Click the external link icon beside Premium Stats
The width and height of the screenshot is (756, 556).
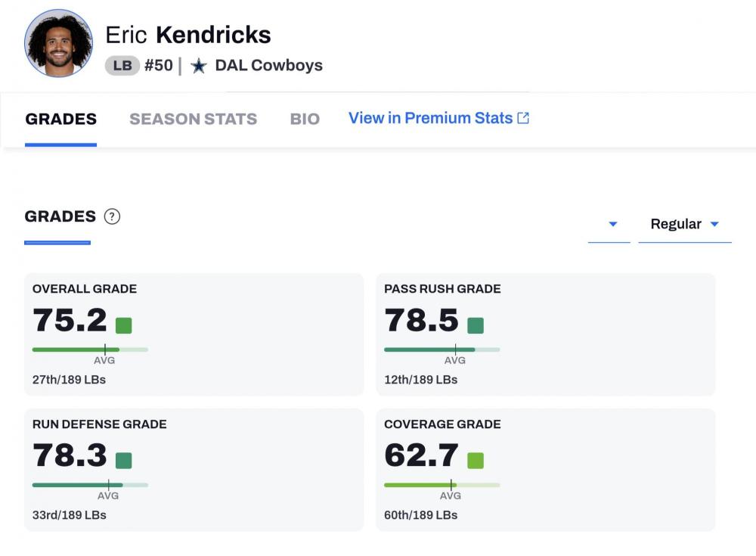click(x=523, y=118)
